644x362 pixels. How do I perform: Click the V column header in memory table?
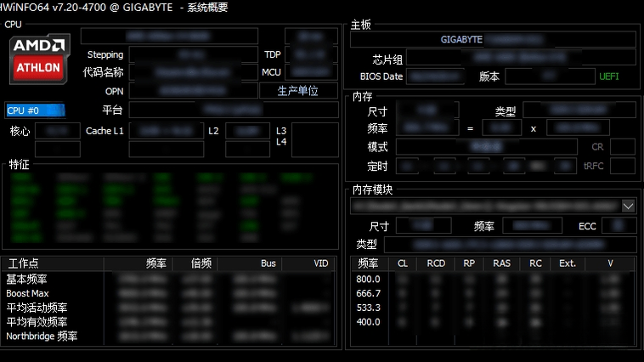point(610,263)
